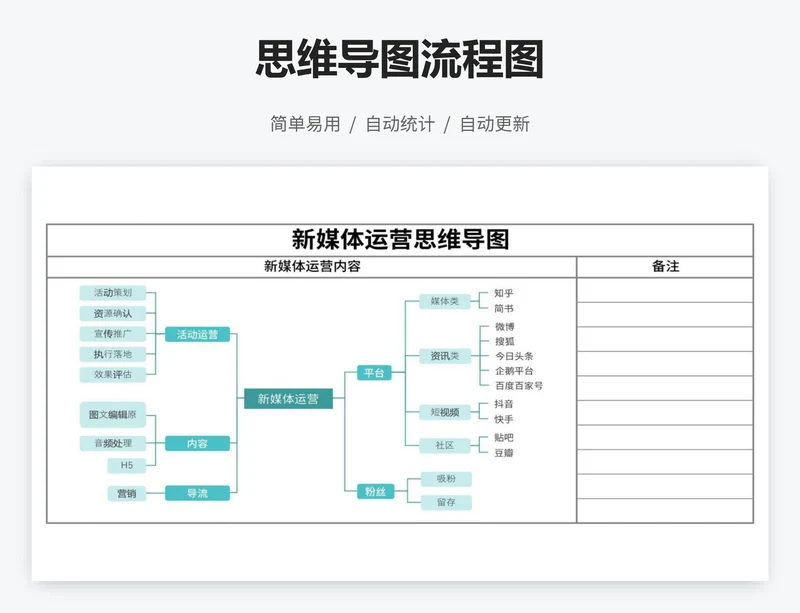Click the 快手 text label
Viewport: 800px width, 613px height.
[x=504, y=419]
